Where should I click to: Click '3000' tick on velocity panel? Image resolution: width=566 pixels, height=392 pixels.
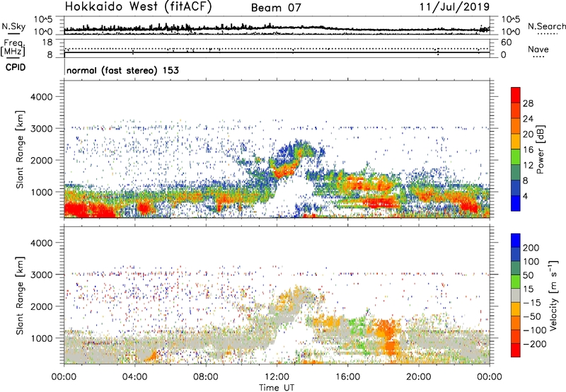(42, 275)
